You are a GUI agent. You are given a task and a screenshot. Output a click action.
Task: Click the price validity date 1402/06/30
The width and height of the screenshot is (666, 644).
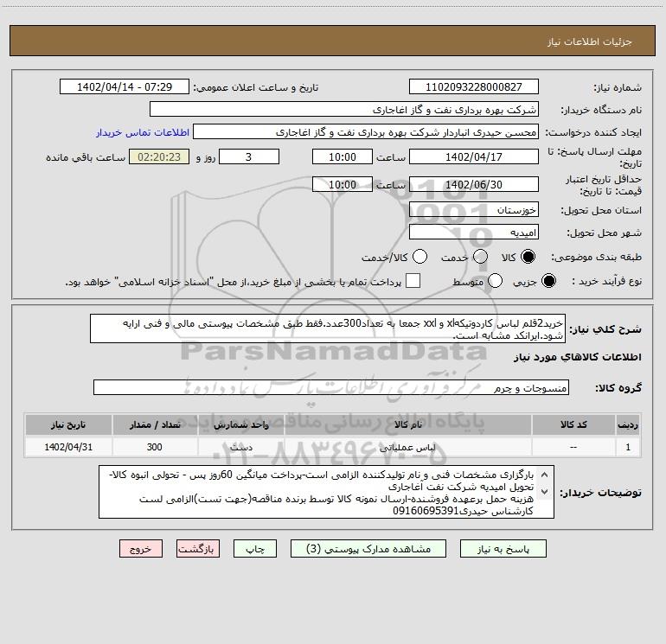474,184
